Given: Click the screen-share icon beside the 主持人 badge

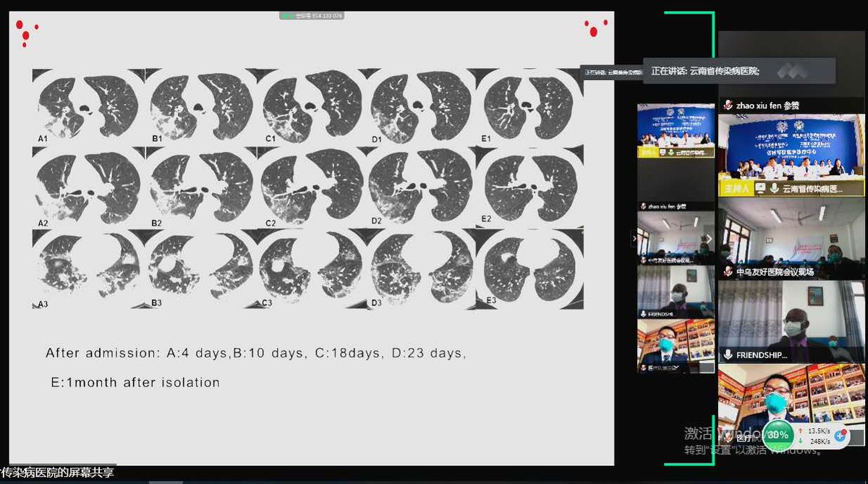Looking at the screenshot, I should click(760, 188).
